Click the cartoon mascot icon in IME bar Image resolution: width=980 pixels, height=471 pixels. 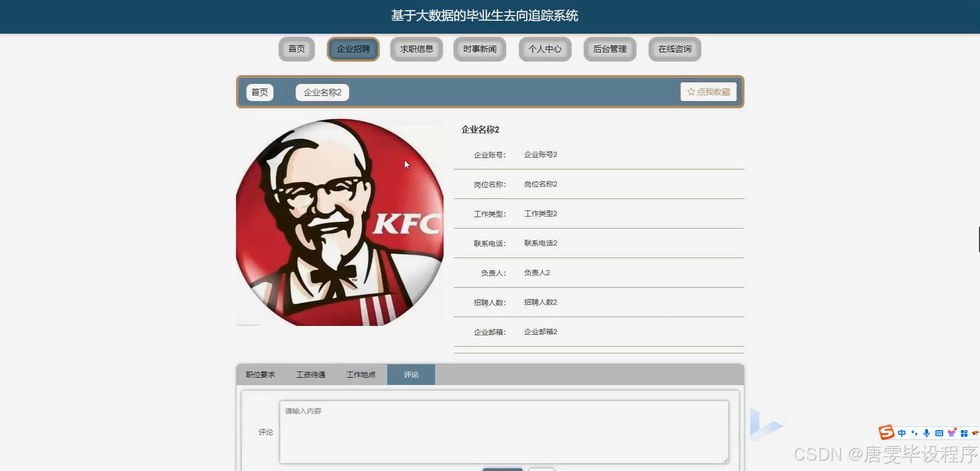tap(975, 433)
